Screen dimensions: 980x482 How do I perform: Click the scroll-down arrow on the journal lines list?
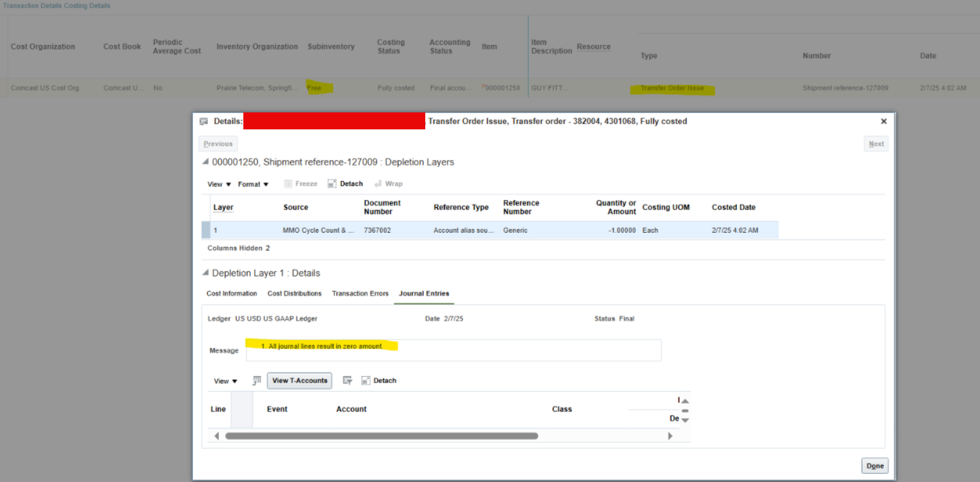684,418
